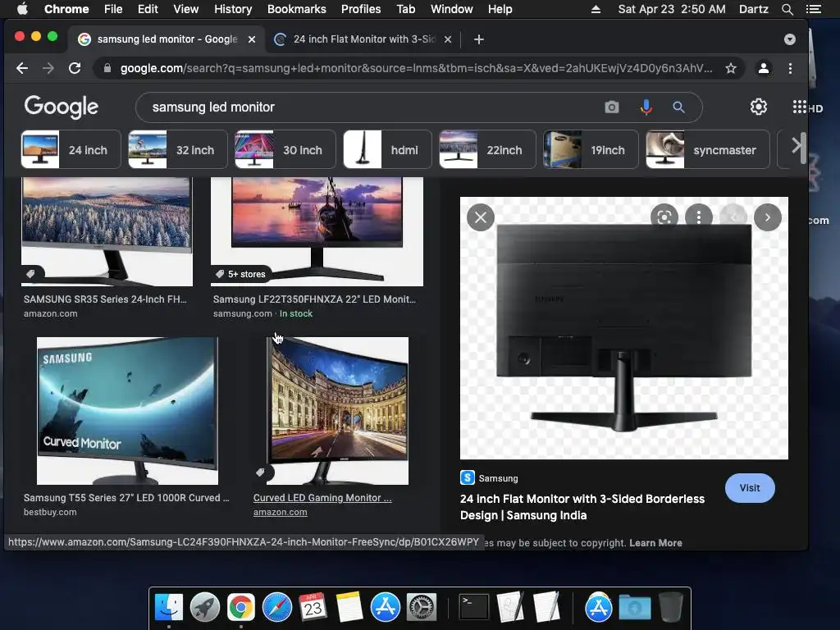Open Launchpad from the dock

coord(204,607)
